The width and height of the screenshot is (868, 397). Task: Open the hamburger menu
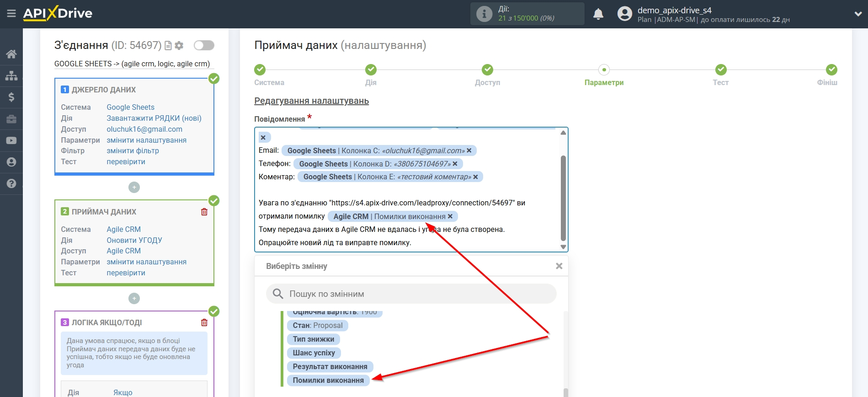[x=11, y=14]
